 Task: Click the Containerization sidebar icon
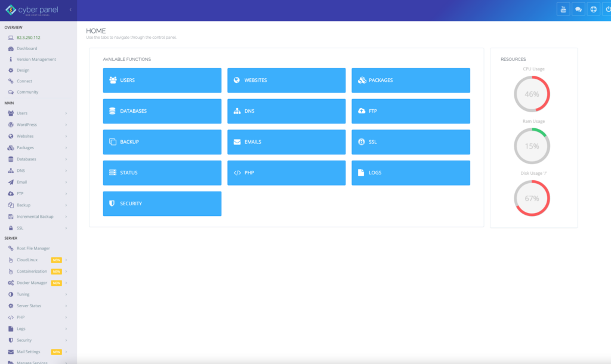click(x=11, y=272)
